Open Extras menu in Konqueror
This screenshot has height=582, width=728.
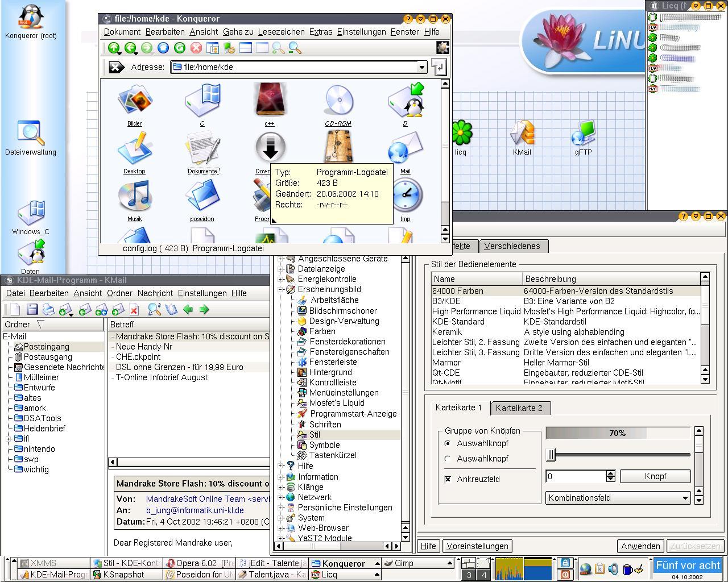[321, 32]
